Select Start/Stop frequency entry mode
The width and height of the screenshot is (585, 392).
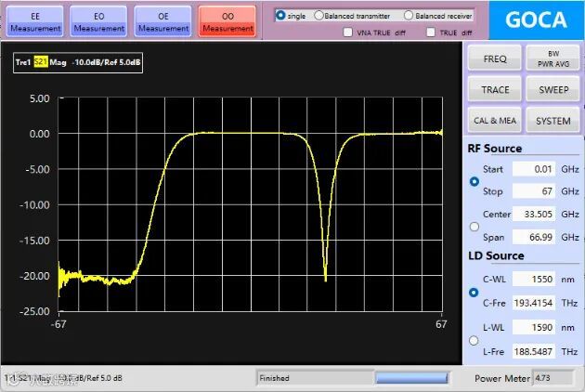[x=474, y=181]
